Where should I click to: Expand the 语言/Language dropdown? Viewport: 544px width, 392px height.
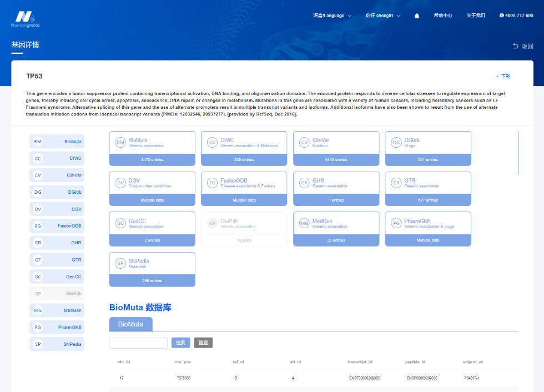pyautogui.click(x=332, y=16)
